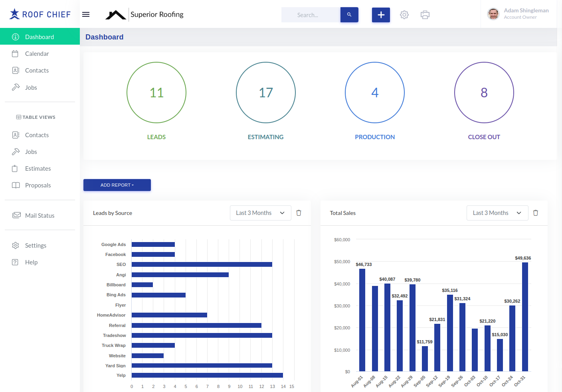Click the Estimates clipboard icon
The image size is (562, 392).
coord(15,168)
